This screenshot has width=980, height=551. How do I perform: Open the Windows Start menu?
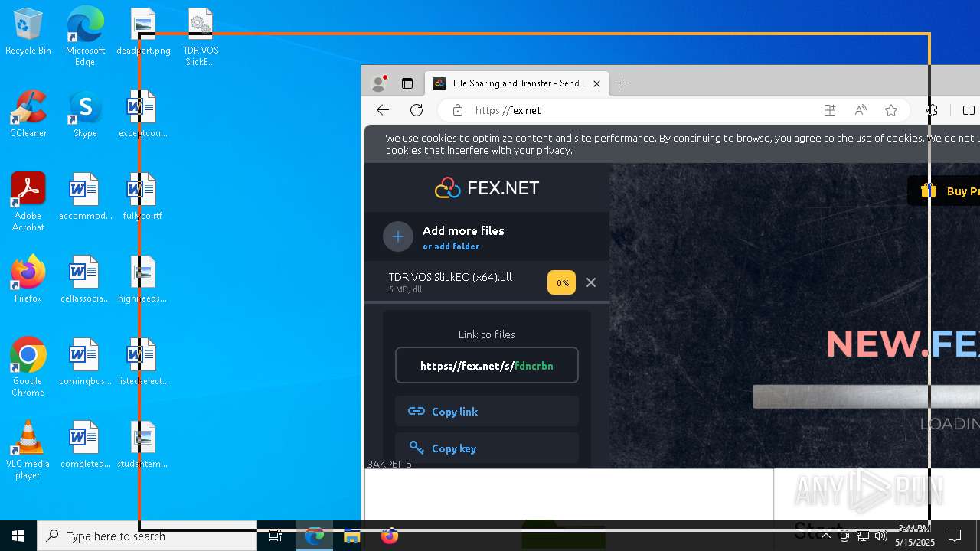pos(18,536)
